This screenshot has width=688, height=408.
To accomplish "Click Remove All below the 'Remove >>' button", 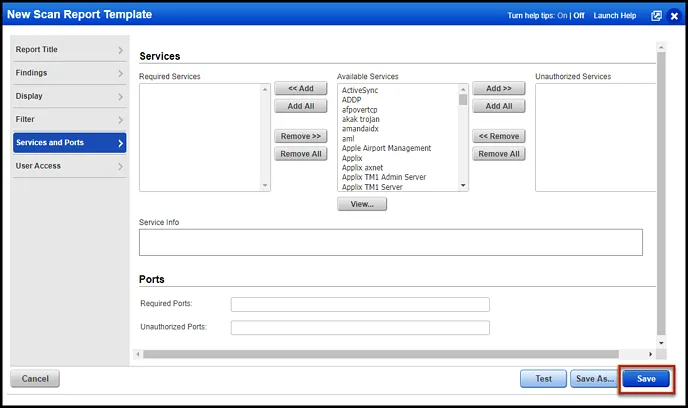I will (x=301, y=154).
